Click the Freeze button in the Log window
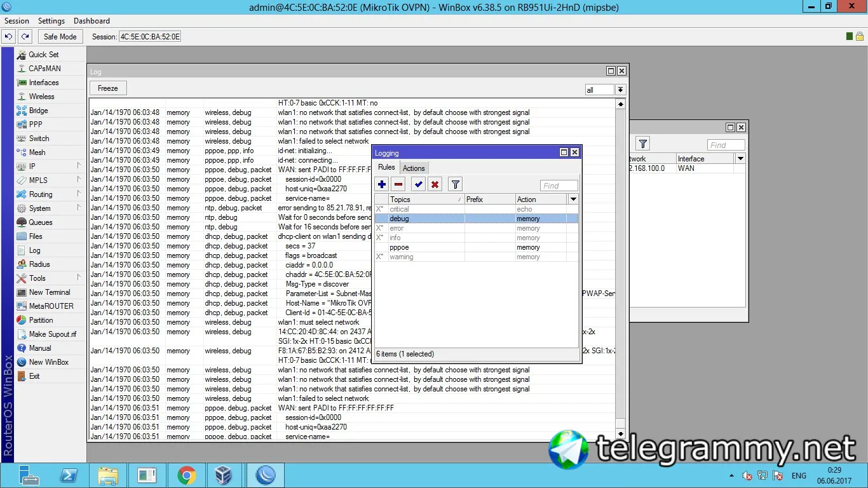This screenshot has width=868, height=488. tap(108, 88)
